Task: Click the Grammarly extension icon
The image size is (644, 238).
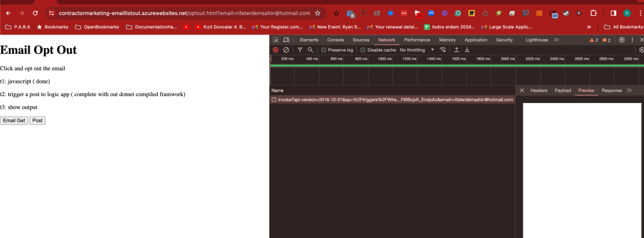Action: point(458,13)
